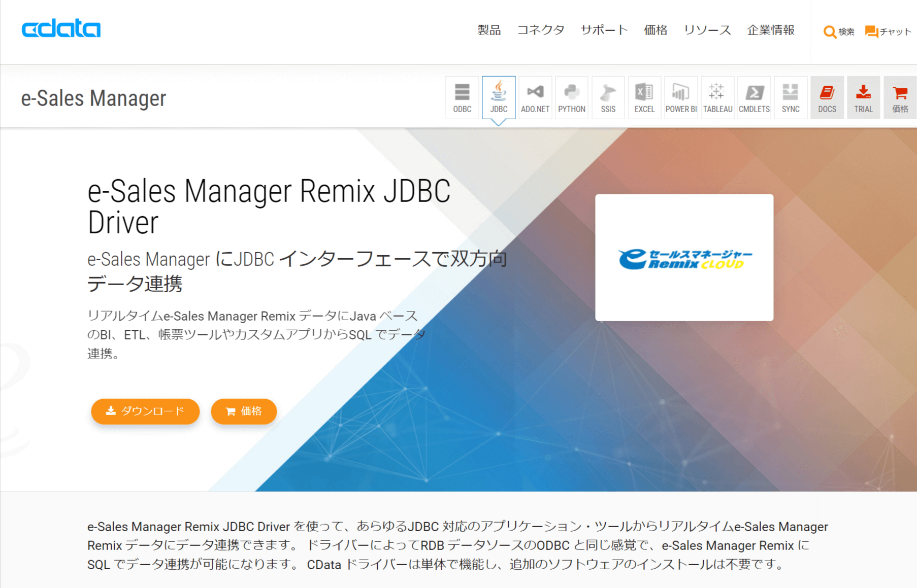Open the 製品 menu
917x588 pixels.
(489, 30)
